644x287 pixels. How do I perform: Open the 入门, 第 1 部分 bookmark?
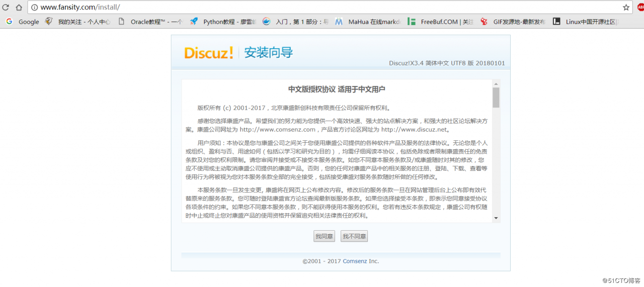tap(296, 22)
